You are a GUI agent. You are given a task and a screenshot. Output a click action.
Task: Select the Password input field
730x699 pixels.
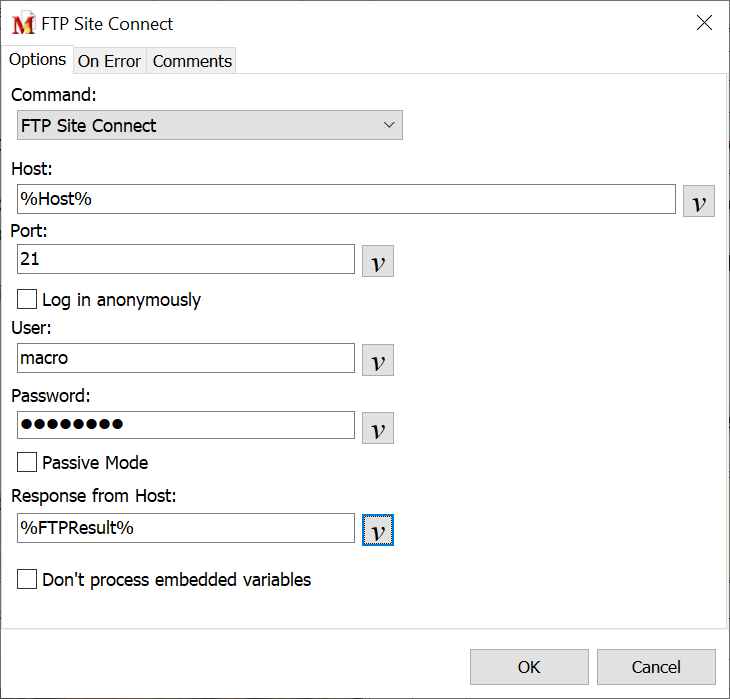(x=186, y=425)
